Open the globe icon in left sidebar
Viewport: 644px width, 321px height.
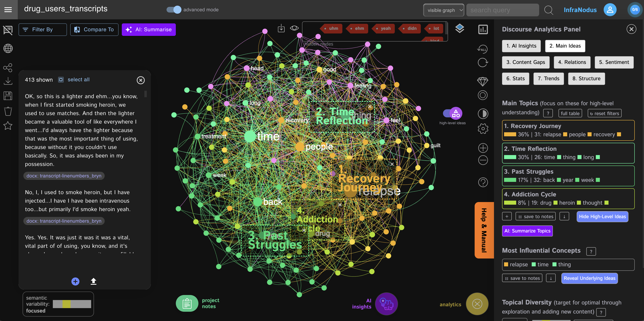point(8,49)
